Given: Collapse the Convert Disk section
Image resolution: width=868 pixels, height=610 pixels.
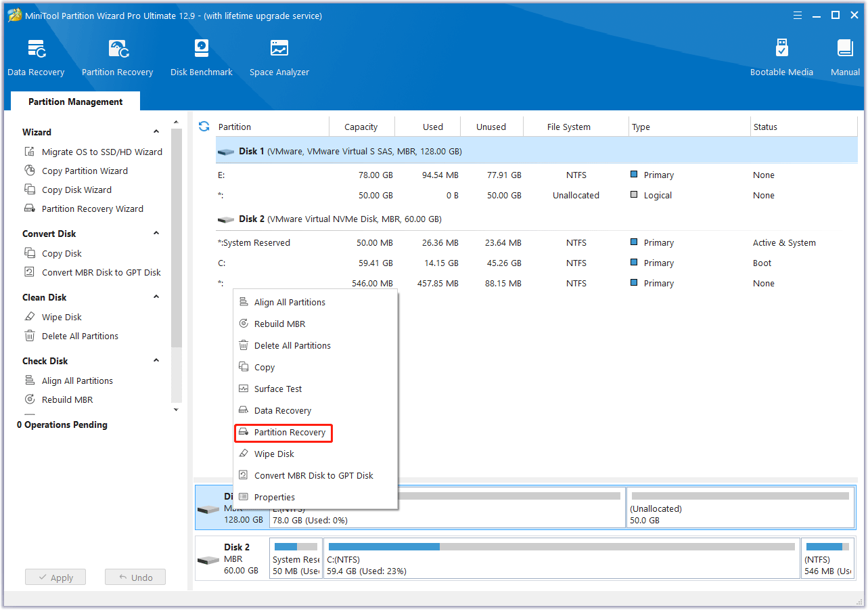Looking at the screenshot, I should pos(156,233).
